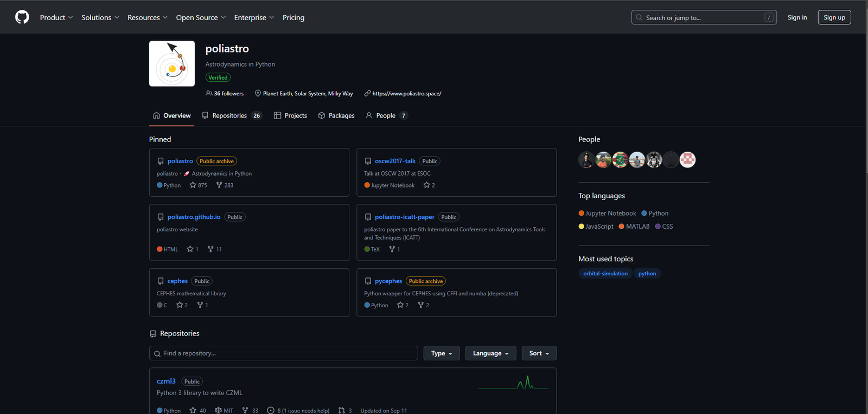Click the Sign up button
Image resolution: width=868 pixels, height=414 pixels.
834,17
